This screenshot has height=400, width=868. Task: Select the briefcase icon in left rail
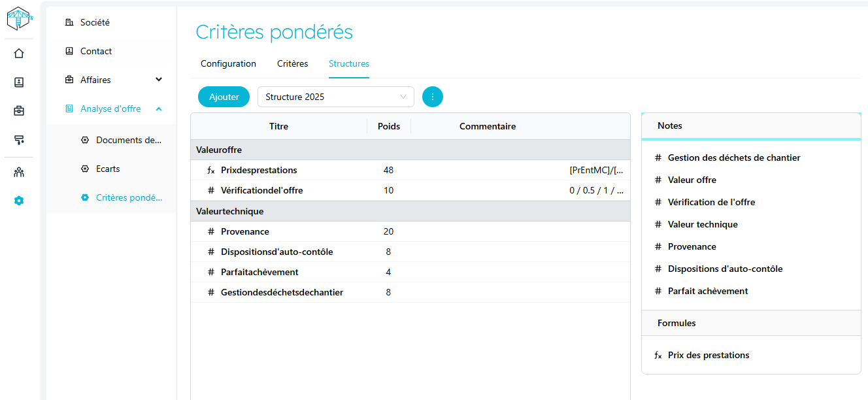coord(19,111)
